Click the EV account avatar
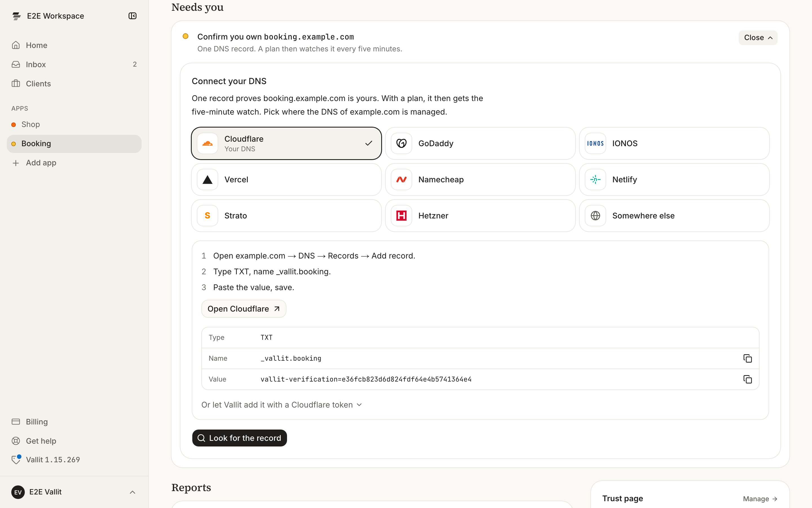The width and height of the screenshot is (812, 508). pyautogui.click(x=18, y=492)
